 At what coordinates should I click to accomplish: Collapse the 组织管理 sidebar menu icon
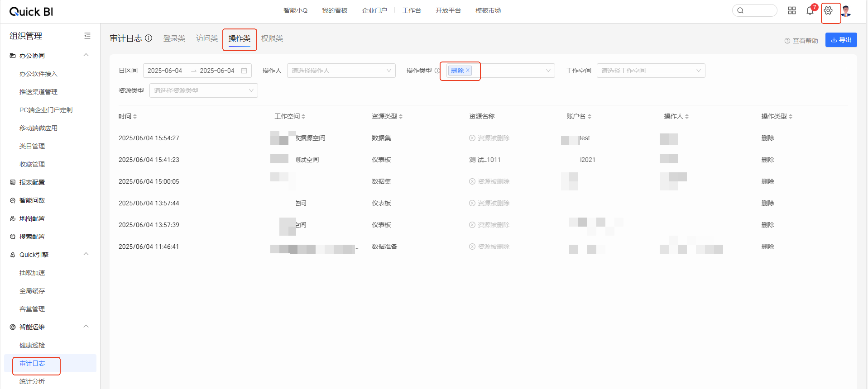click(87, 36)
